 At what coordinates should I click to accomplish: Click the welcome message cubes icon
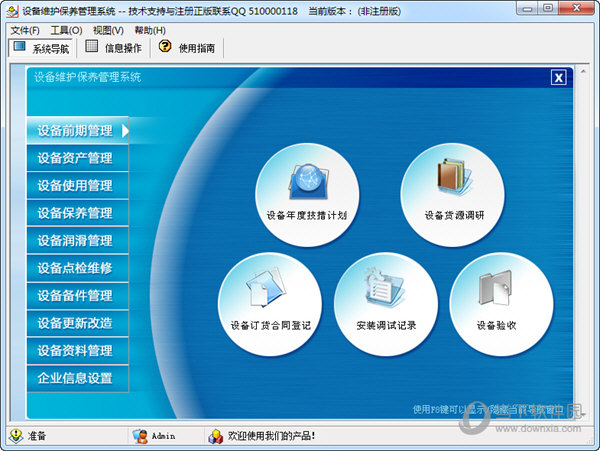pos(216,436)
